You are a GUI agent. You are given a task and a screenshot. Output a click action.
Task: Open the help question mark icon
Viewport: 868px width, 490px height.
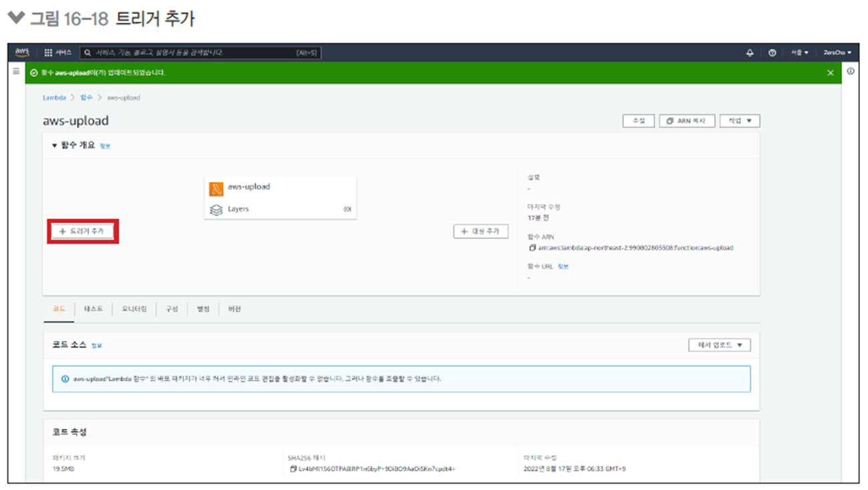pyautogui.click(x=772, y=53)
